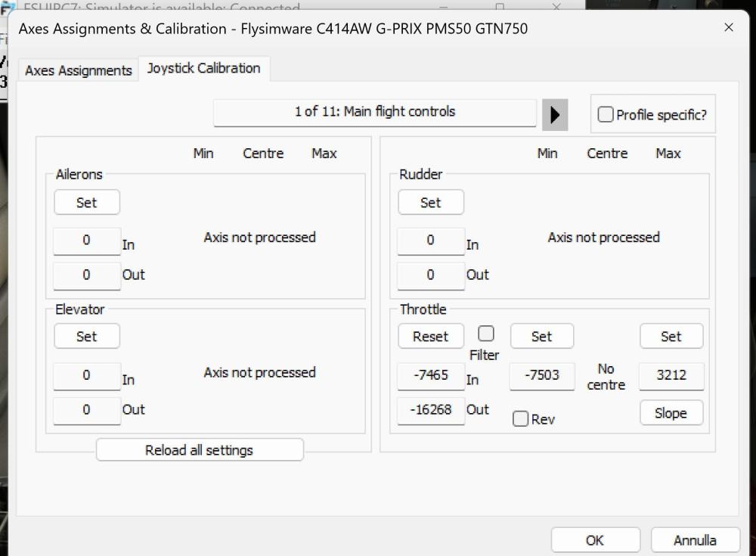Image resolution: width=756 pixels, height=556 pixels.
Task: Click the Throttle minimum field showing -7503
Action: point(542,375)
